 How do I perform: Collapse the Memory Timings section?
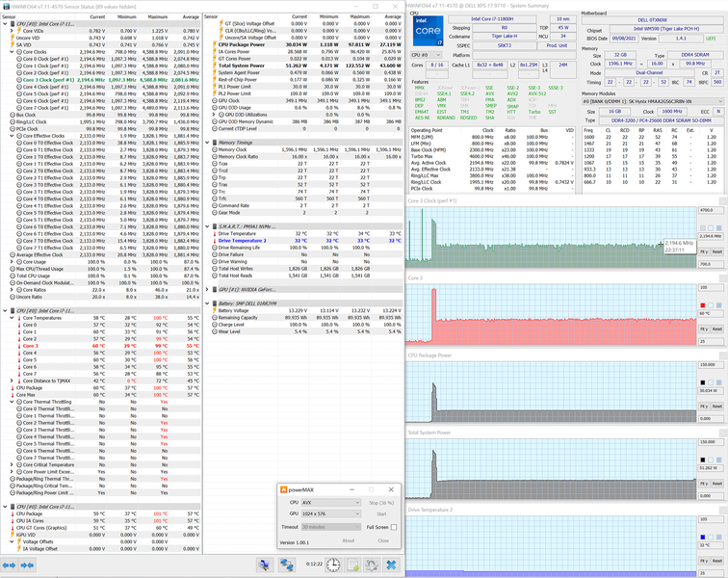[208, 143]
